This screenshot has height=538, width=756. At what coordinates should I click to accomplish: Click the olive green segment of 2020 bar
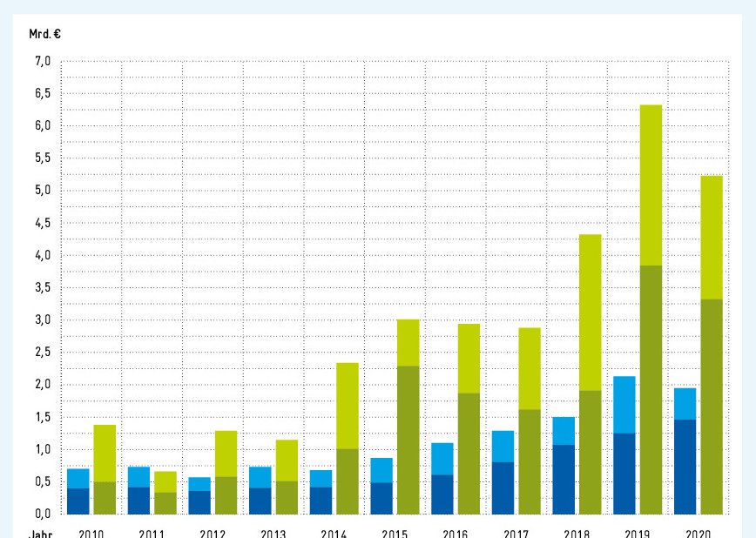[712, 406]
